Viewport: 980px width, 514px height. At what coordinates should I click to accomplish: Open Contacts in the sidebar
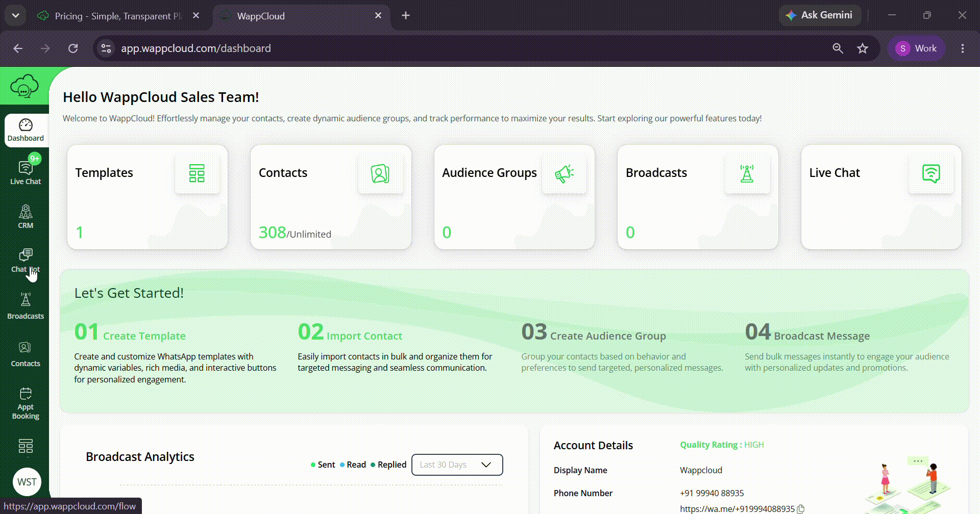(26, 354)
